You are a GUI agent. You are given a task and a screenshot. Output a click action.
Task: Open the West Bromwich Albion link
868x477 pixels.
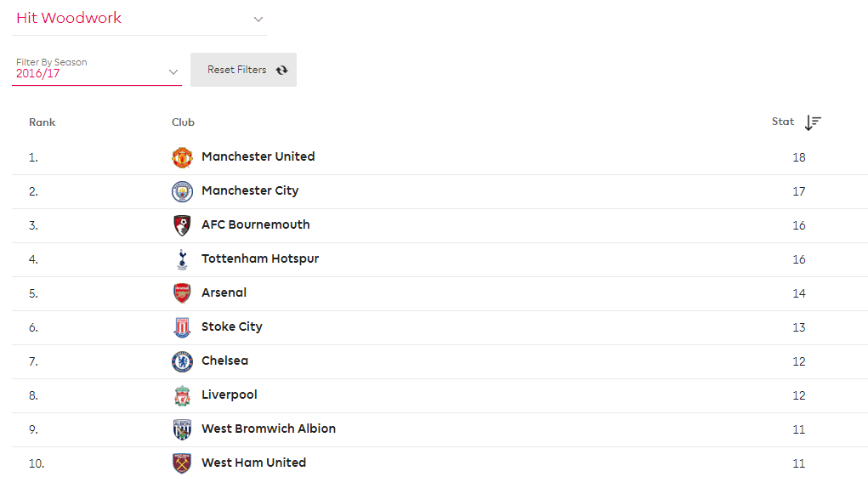point(269,429)
